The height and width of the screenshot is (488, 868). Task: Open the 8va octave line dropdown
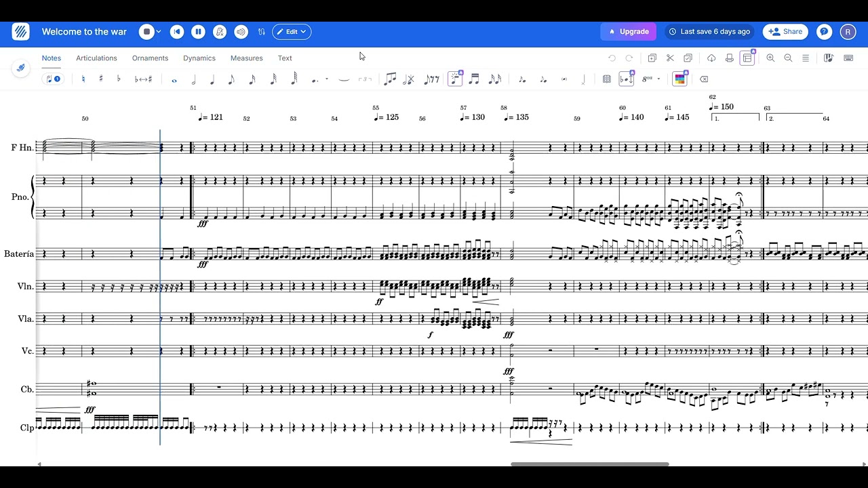click(x=651, y=79)
